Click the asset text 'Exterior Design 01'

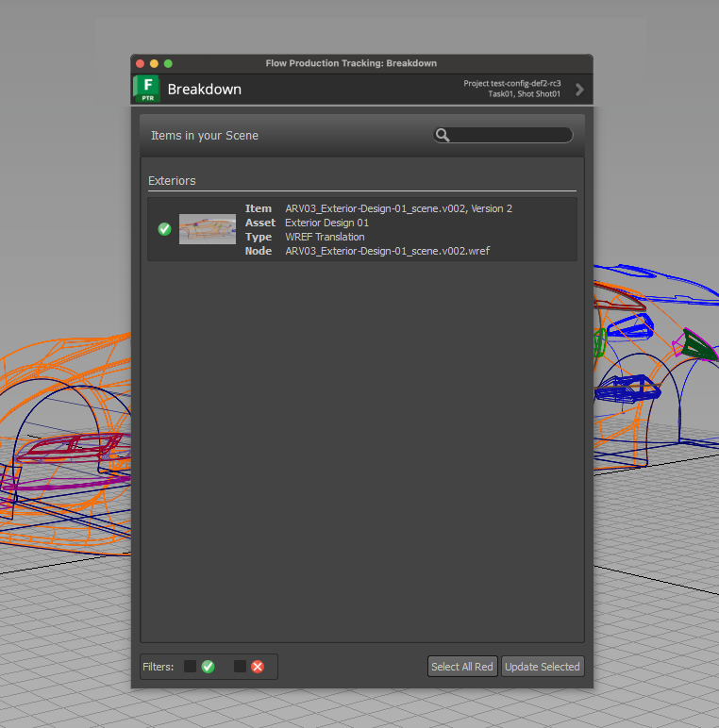tap(327, 223)
